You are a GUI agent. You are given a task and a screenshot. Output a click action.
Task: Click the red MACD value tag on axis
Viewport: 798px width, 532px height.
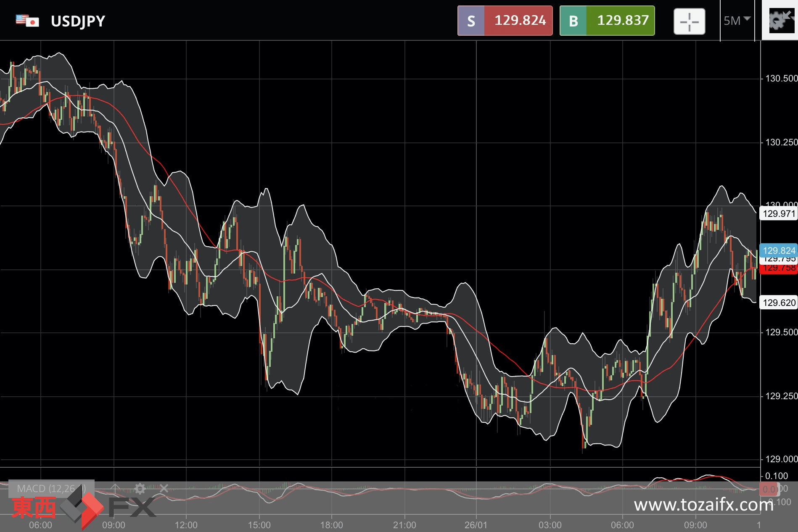769,489
